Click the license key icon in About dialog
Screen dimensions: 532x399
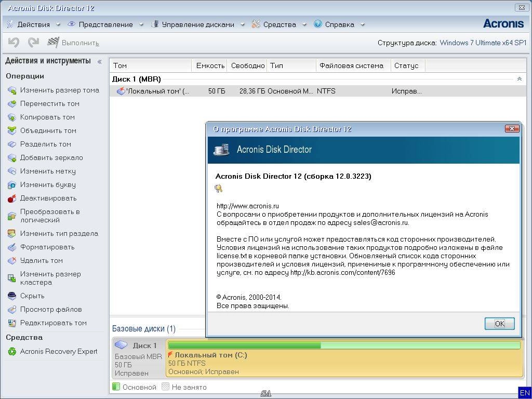219,188
